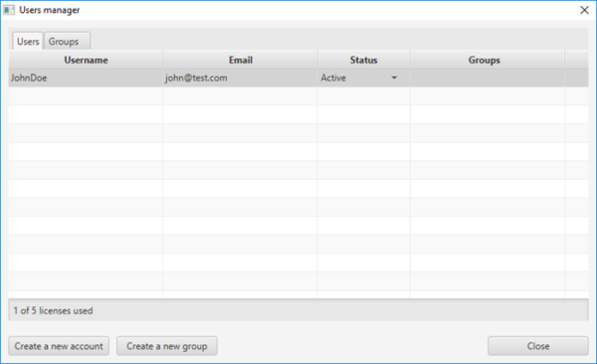Close the Users manager with the Close button
This screenshot has width=597, height=364.
pyautogui.click(x=538, y=346)
